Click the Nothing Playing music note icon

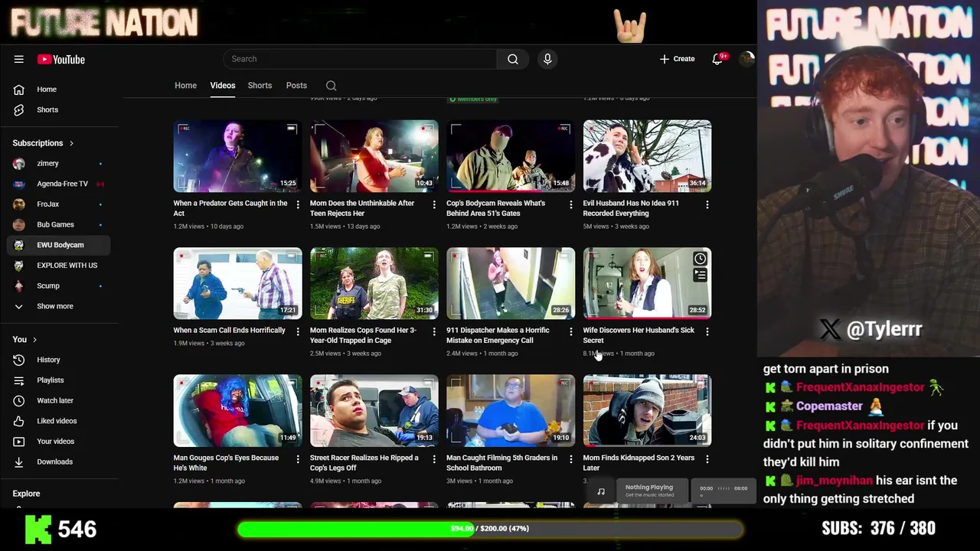(x=601, y=491)
